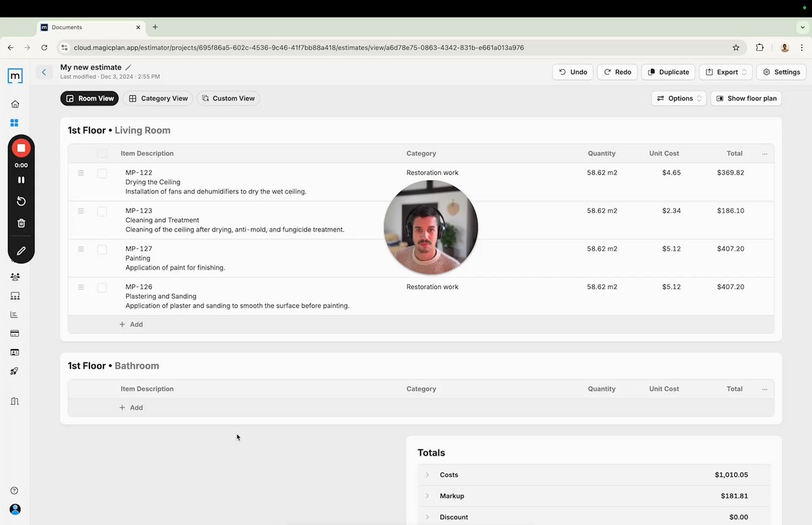This screenshot has width=812, height=525.
Task: Switch to Room View tab
Action: pyautogui.click(x=89, y=98)
